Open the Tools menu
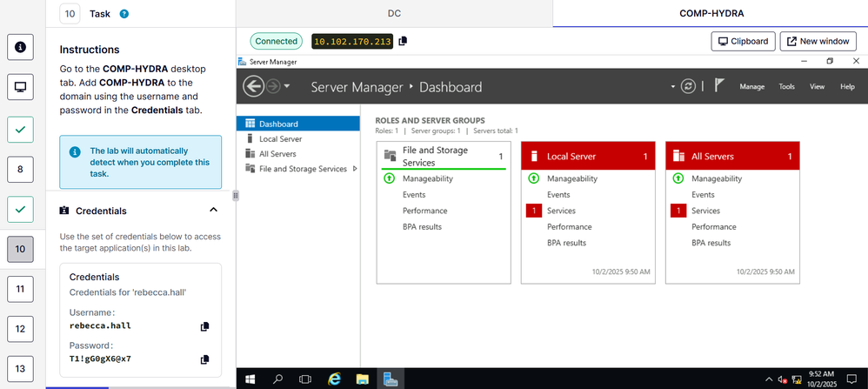868x389 pixels. click(x=786, y=87)
